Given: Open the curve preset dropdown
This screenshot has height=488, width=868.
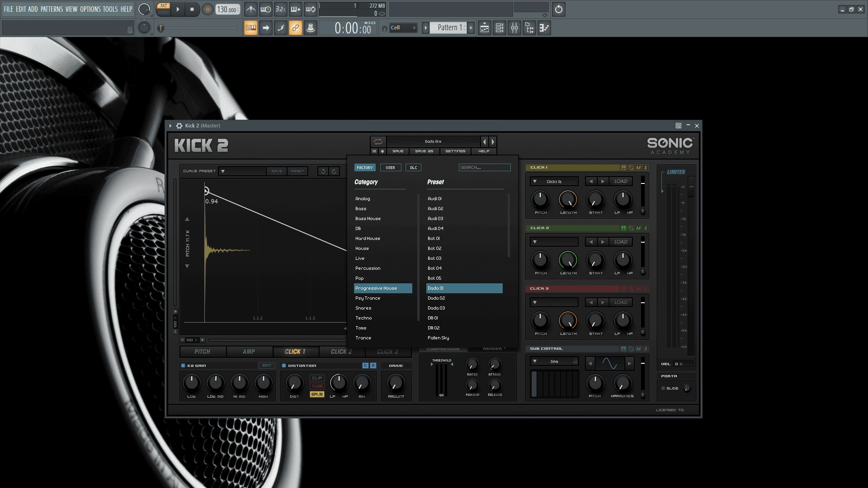Looking at the screenshot, I should [x=242, y=171].
